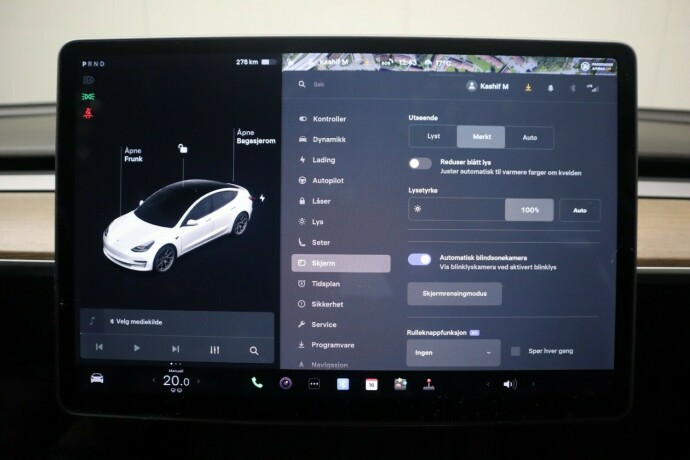The image size is (690, 460).
Task: Open the charge port lightning icon
Action: [262, 198]
